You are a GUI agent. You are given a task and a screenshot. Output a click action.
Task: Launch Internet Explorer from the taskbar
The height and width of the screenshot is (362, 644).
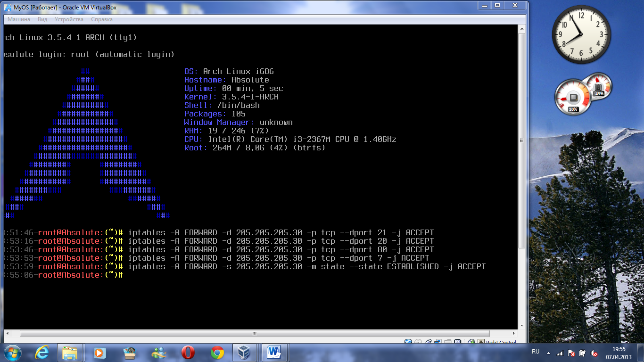41,353
